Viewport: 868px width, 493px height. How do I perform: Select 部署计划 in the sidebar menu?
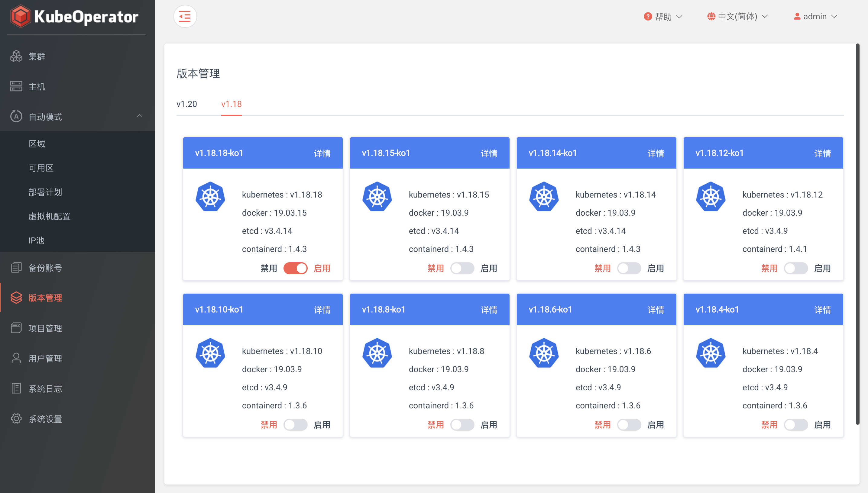pyautogui.click(x=45, y=192)
